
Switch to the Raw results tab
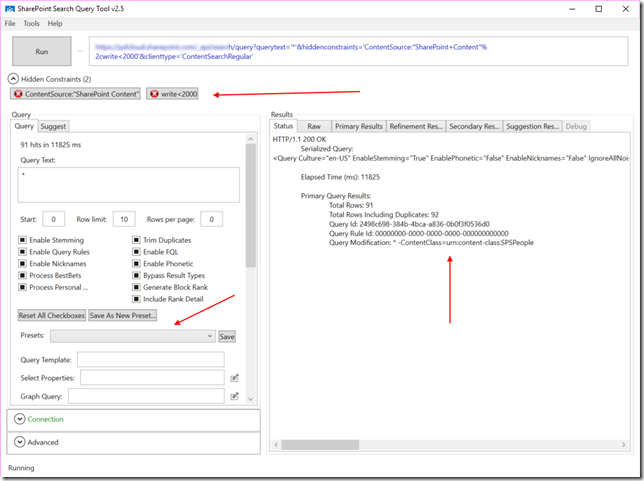[314, 127]
